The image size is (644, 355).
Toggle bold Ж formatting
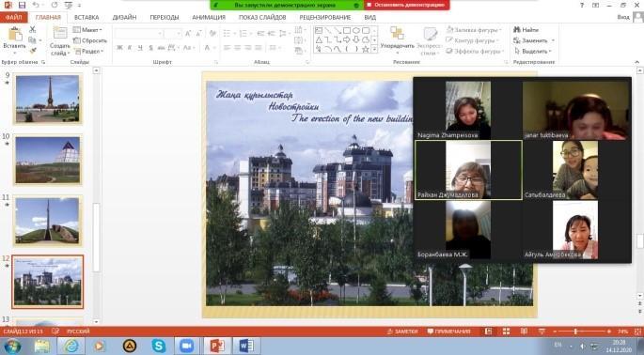pos(119,48)
